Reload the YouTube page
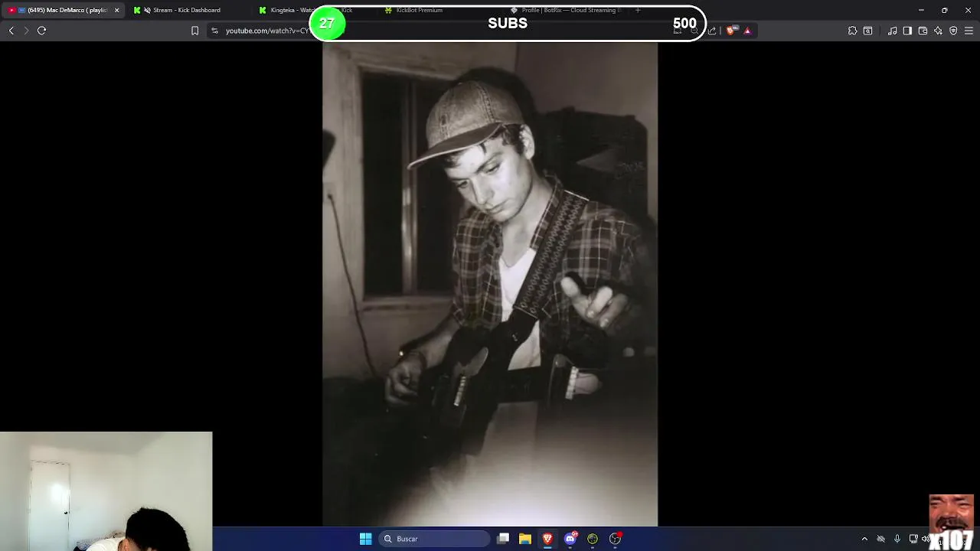Screen dimensions: 980x551 (42, 31)
